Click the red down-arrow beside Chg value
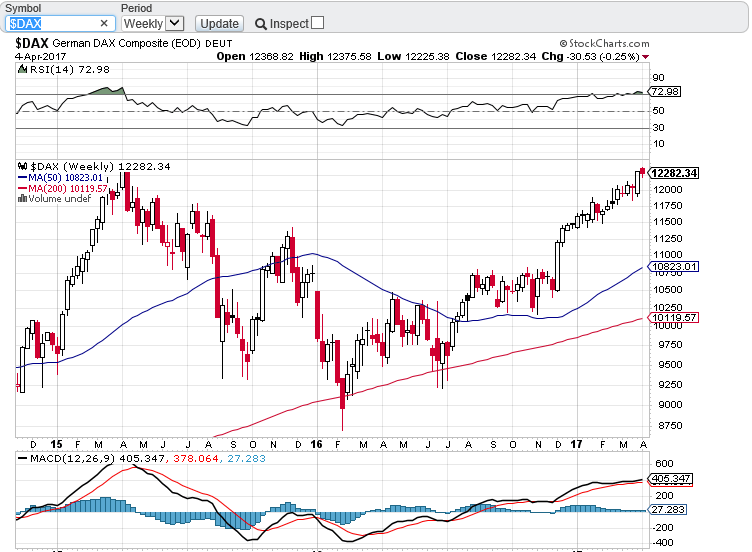The height and width of the screenshot is (552, 752). pos(646,57)
